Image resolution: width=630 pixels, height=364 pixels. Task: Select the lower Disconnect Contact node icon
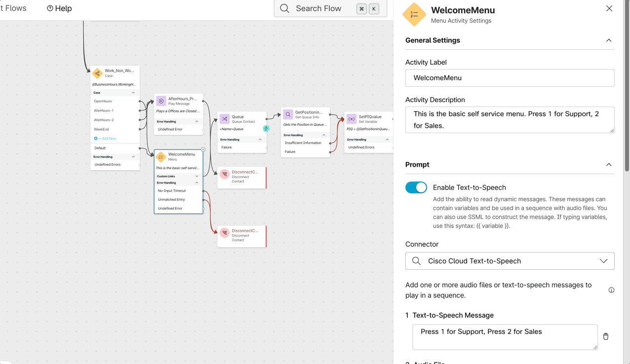[225, 233]
